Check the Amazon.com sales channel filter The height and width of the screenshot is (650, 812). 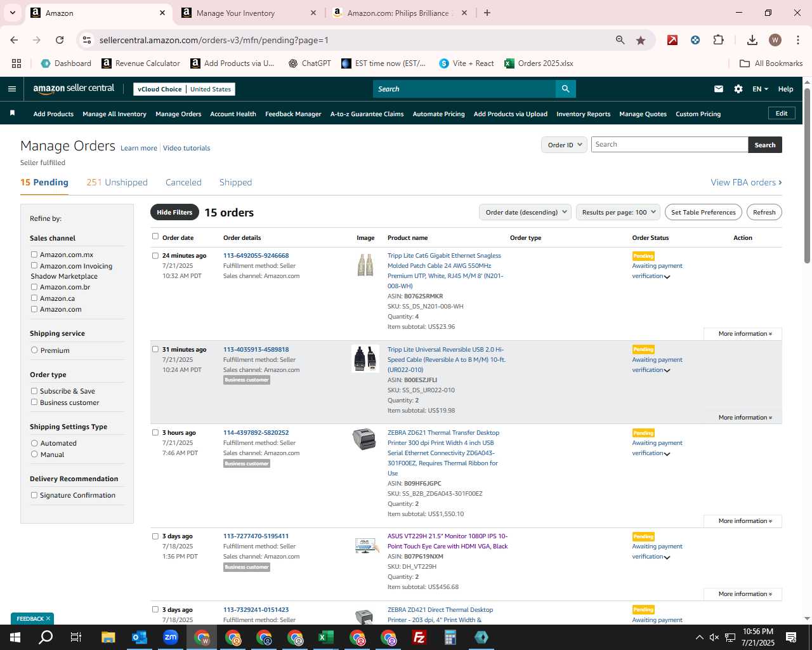pos(34,309)
